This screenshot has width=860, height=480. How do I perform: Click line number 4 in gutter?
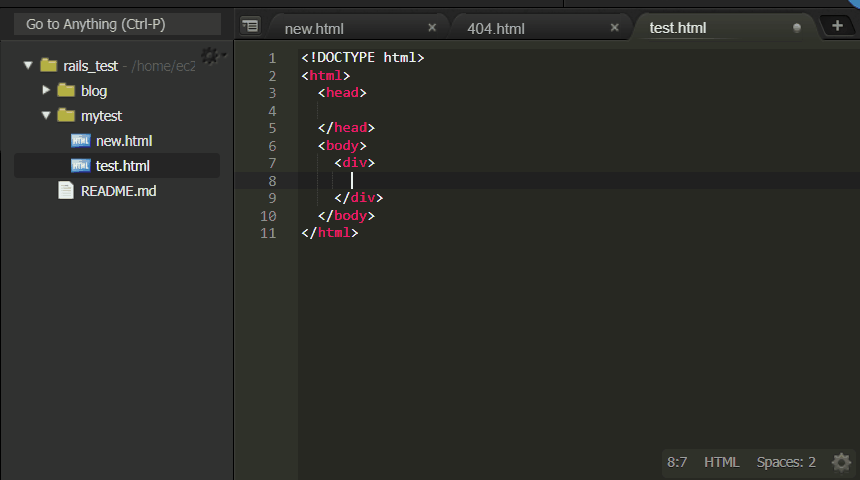(x=272, y=111)
